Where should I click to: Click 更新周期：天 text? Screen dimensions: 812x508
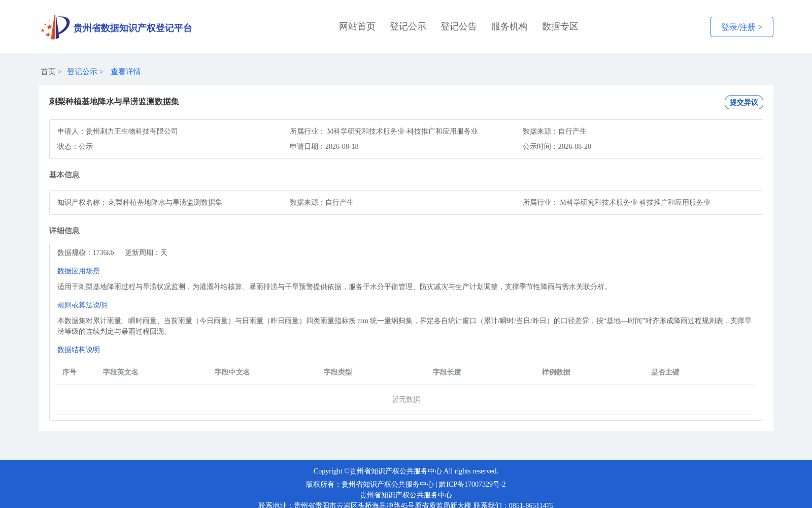[x=146, y=252]
